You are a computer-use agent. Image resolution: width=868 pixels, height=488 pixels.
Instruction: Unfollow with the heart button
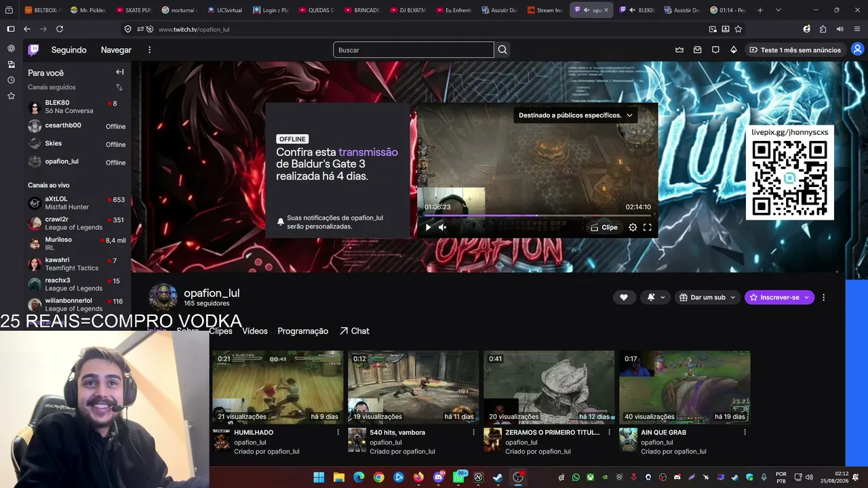[624, 298]
